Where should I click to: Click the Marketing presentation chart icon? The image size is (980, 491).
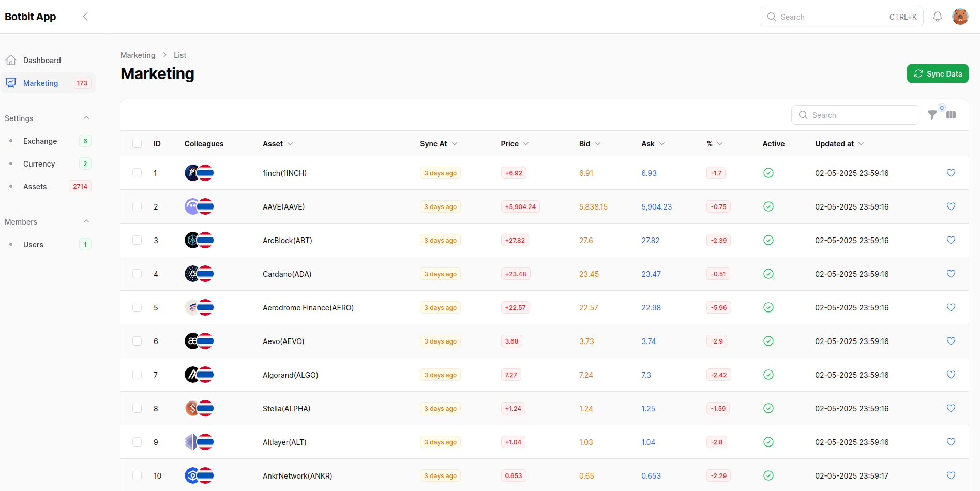(x=11, y=83)
